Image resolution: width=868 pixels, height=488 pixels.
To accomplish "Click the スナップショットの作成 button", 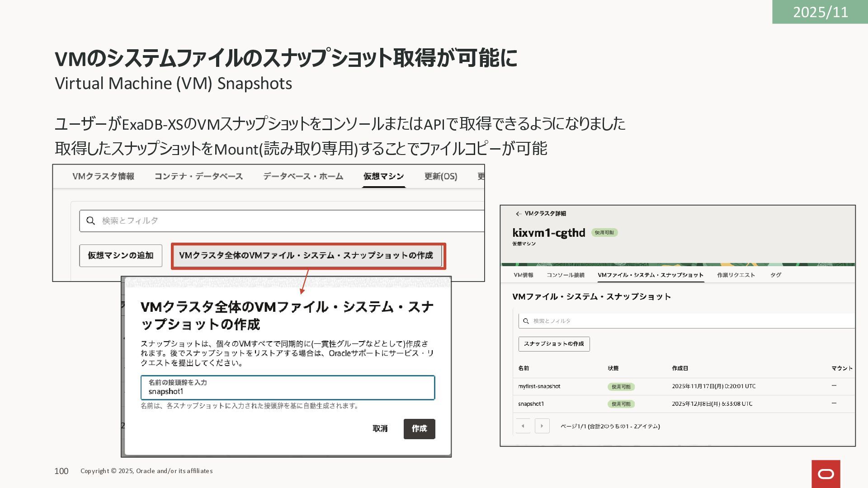I will click(x=553, y=344).
